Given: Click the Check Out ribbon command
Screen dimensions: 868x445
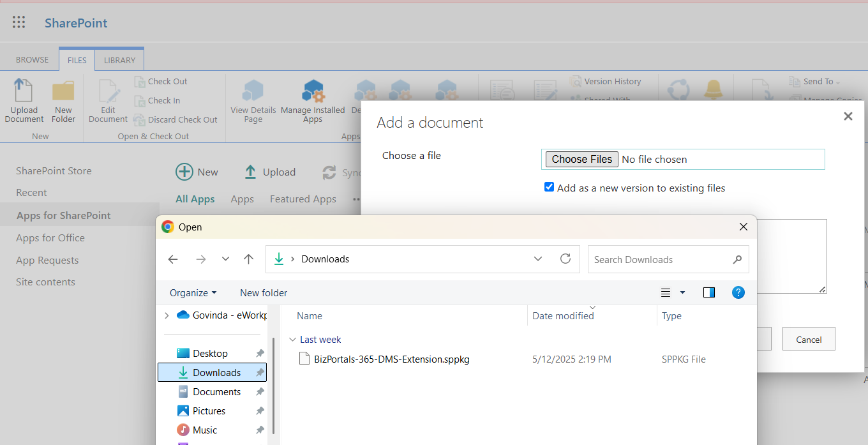Looking at the screenshot, I should pyautogui.click(x=161, y=82).
